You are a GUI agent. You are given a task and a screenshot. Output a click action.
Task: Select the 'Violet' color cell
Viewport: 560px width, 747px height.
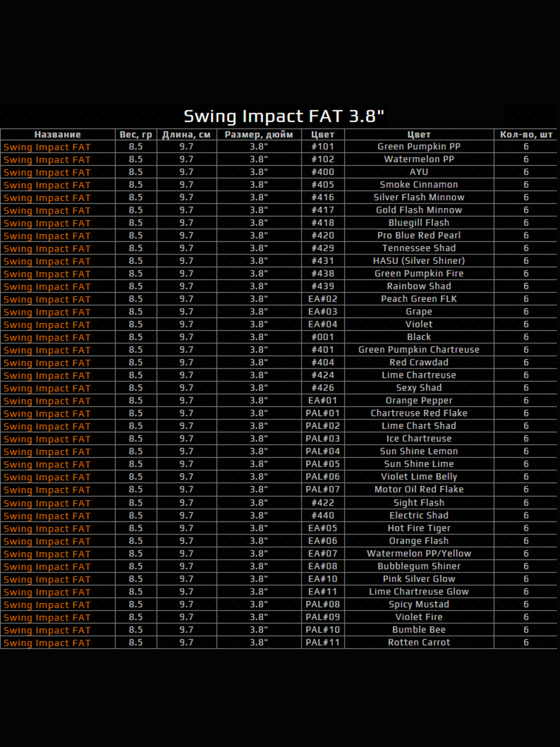click(x=419, y=324)
